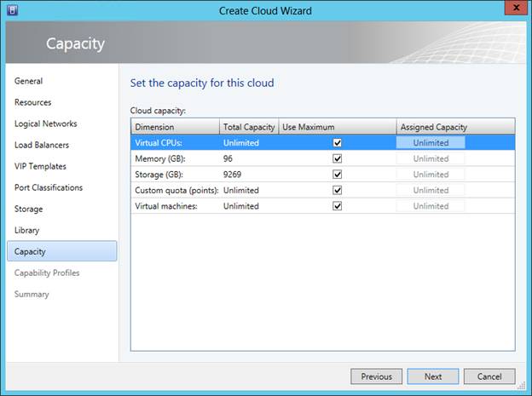Open the Load Balancers page
The width and height of the screenshot is (532, 396).
tap(42, 145)
